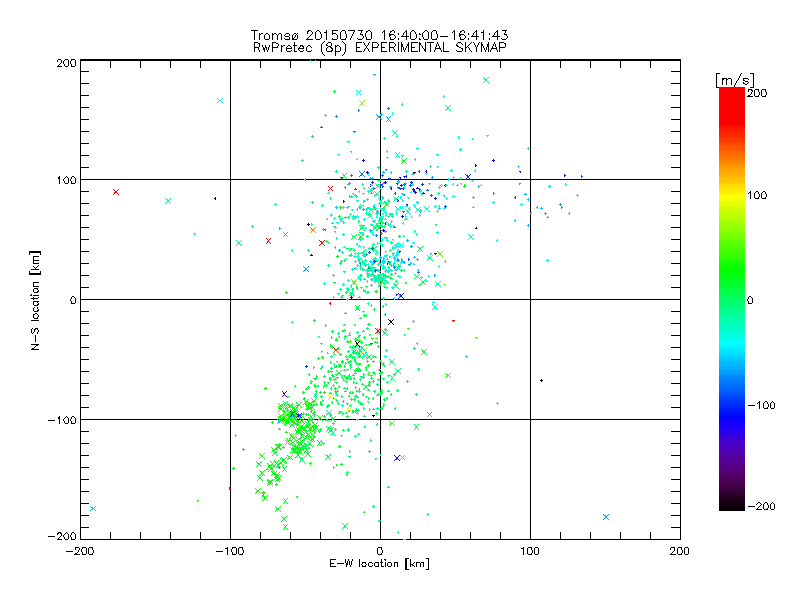800x600 pixels.
Task: Click the y-axis '100' tick label
Action: pos(66,180)
